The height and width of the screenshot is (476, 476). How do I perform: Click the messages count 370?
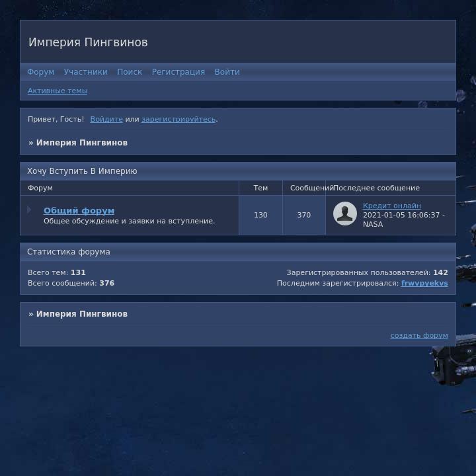tap(304, 216)
